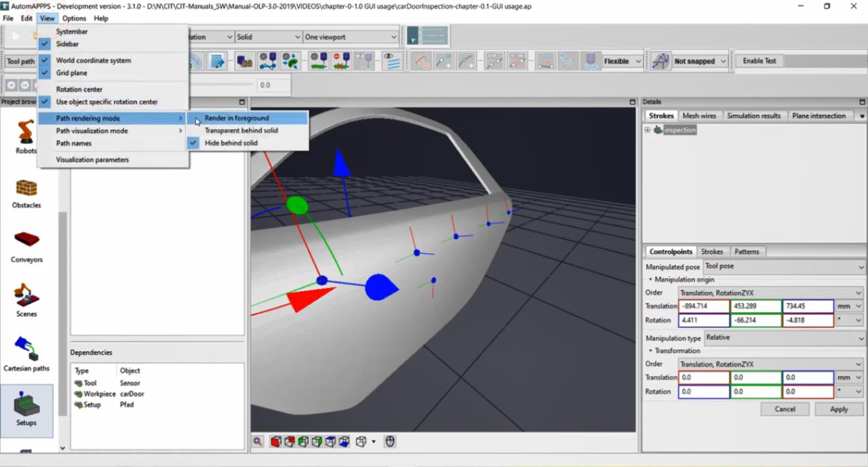The height and width of the screenshot is (467, 868).
Task: Expand the inspection tree node
Action: point(647,130)
